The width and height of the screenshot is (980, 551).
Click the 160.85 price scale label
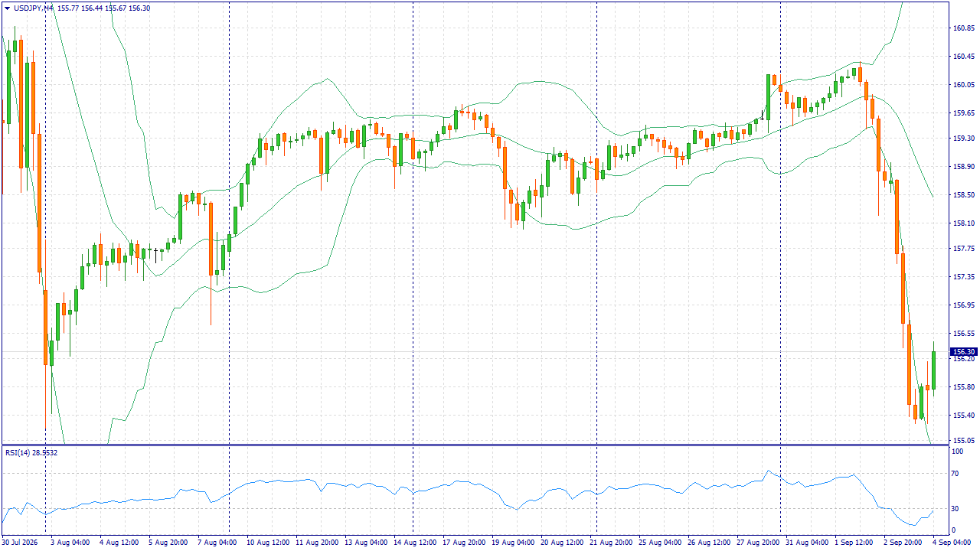click(963, 28)
